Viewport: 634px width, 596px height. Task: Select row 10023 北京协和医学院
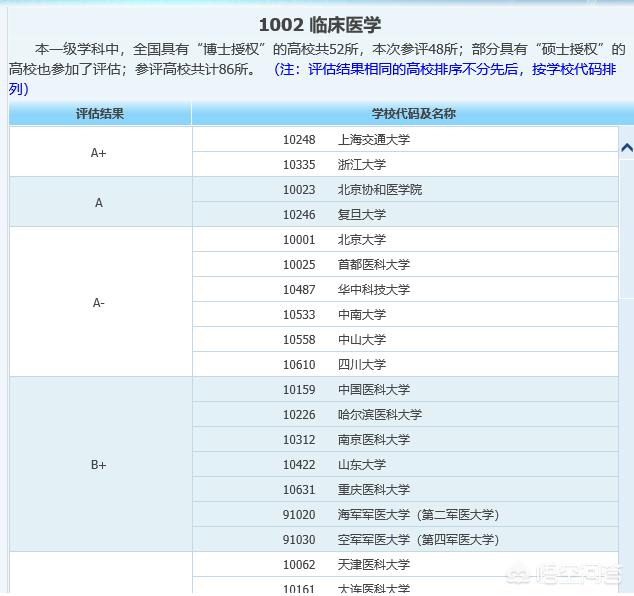pyautogui.click(x=405, y=190)
